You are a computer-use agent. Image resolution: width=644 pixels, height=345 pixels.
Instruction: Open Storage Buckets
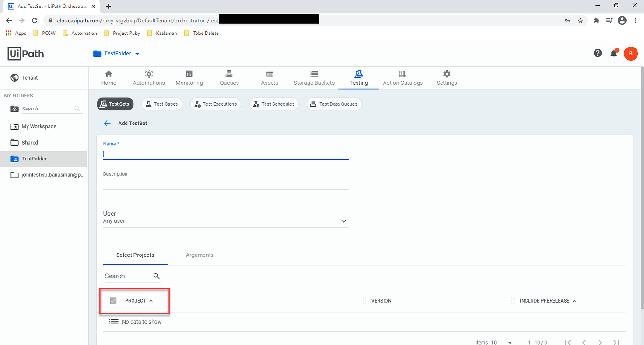coord(314,77)
